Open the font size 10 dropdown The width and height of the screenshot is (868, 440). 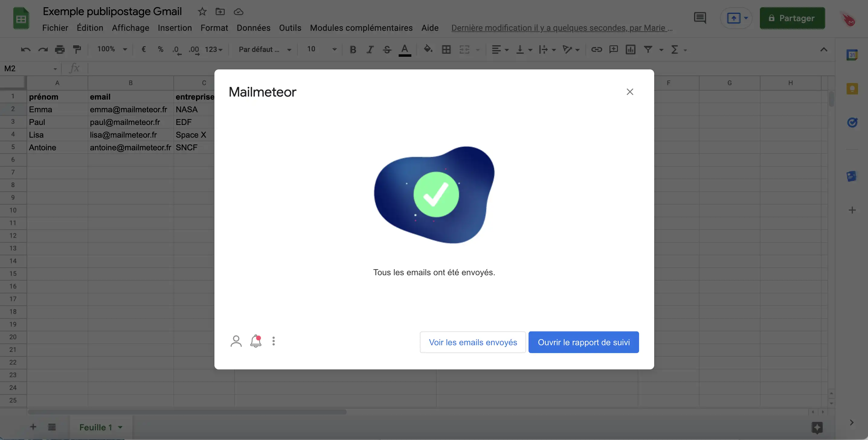coord(322,49)
